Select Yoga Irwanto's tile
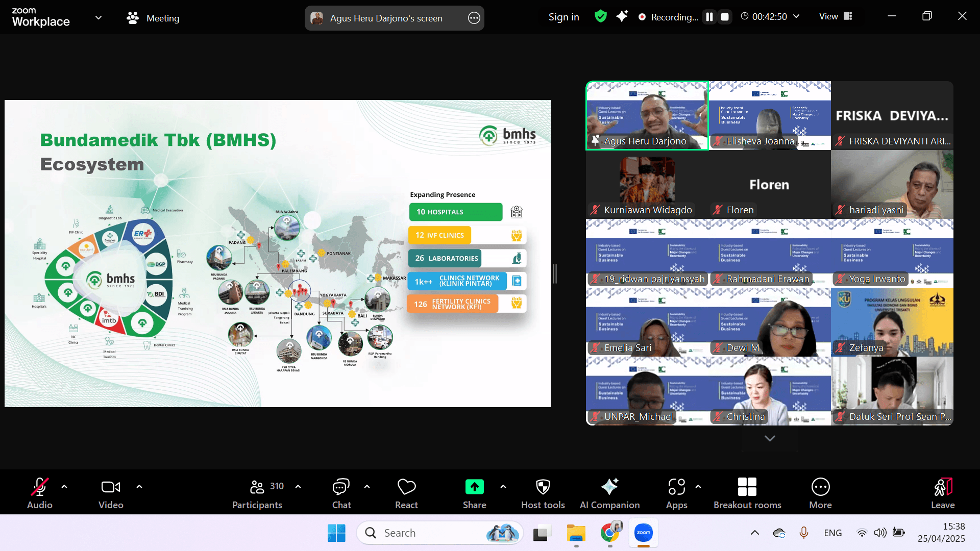980x551 pixels. (892, 254)
